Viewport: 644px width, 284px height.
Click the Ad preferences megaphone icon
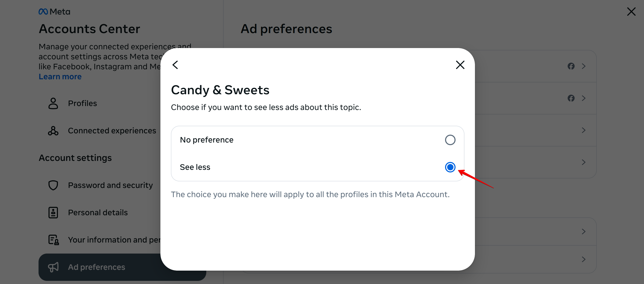53,267
